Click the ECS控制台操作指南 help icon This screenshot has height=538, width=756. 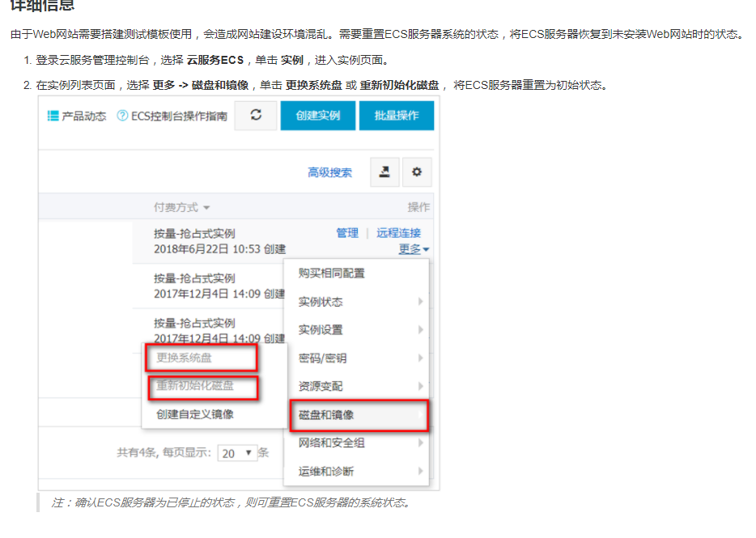[122, 116]
